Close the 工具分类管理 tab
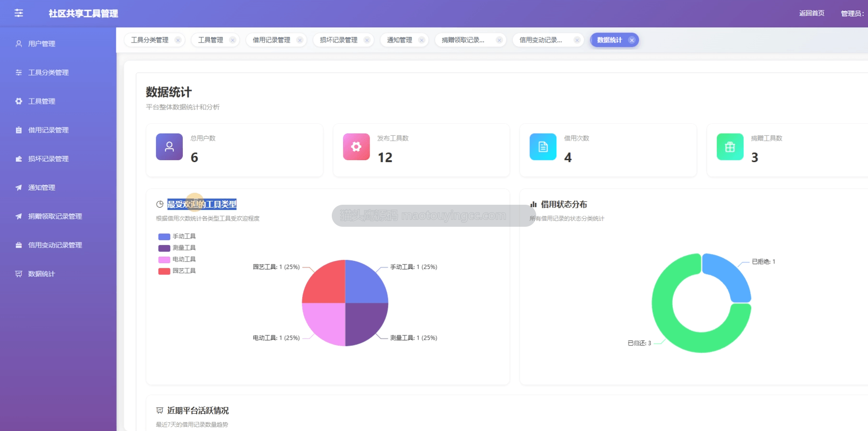Image resolution: width=868 pixels, height=431 pixels. 178,40
